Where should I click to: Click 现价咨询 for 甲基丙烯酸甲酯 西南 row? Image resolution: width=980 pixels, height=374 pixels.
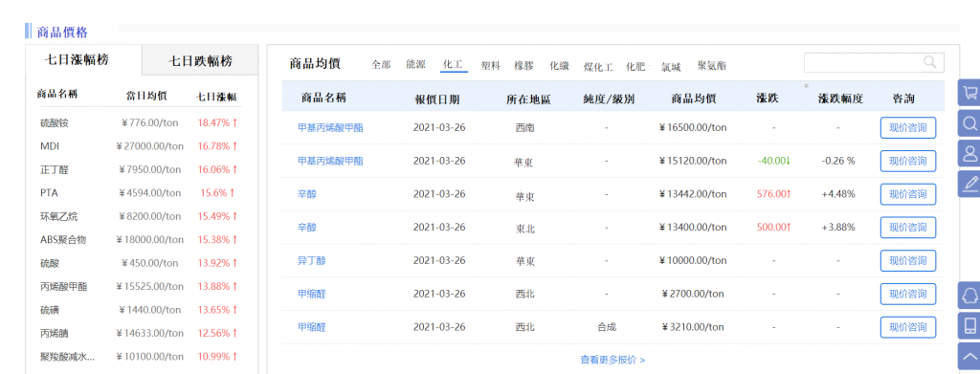[908, 127]
